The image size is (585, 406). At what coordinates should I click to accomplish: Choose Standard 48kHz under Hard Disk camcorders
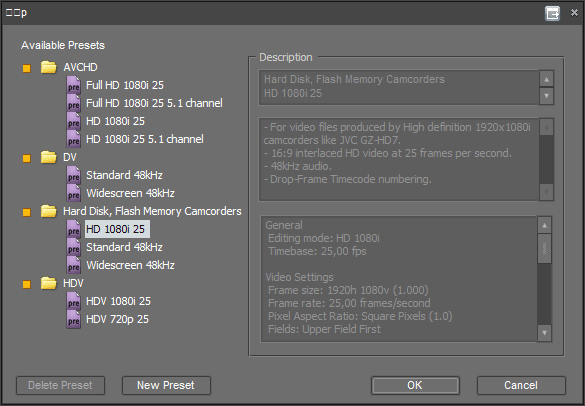click(x=124, y=247)
